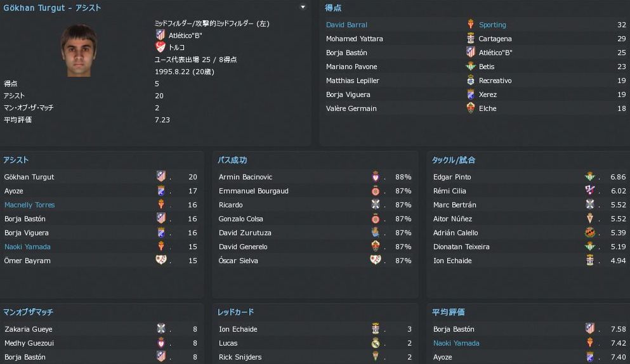Open David Barral's player link
The image size is (630, 364).
point(346,25)
